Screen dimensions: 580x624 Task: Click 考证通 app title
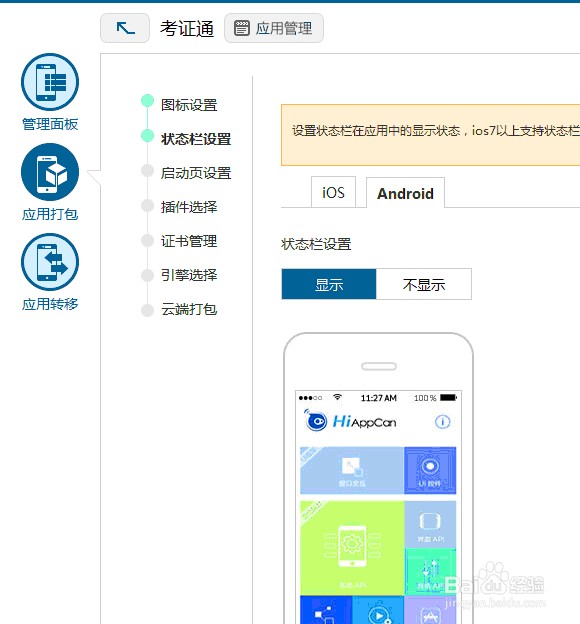[x=187, y=29]
